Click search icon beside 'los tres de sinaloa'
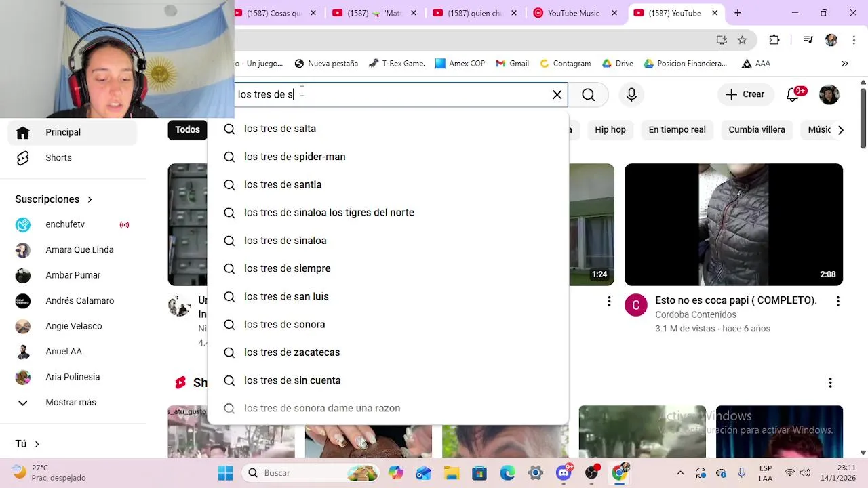The height and width of the screenshot is (488, 868). [229, 241]
